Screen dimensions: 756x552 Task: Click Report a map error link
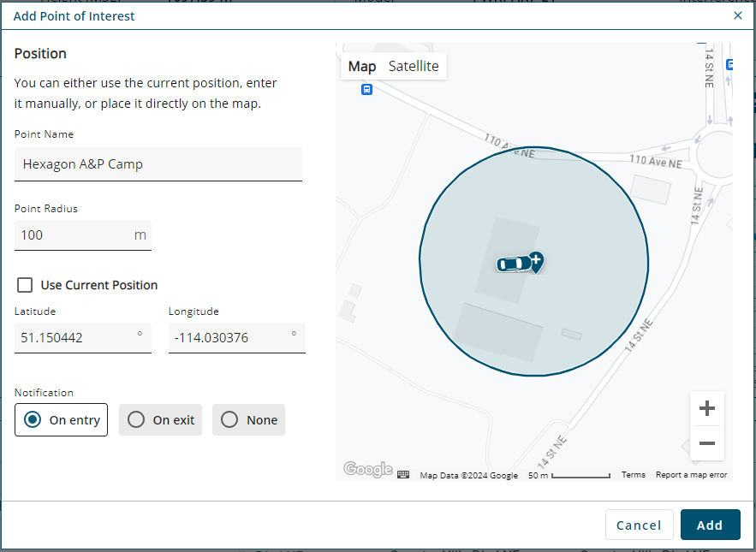click(692, 475)
